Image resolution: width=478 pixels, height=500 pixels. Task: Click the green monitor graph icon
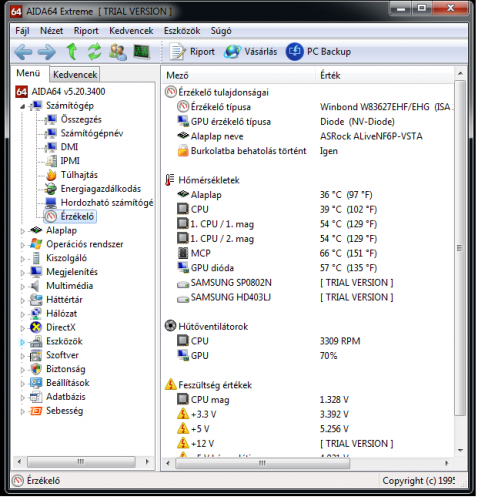141,51
